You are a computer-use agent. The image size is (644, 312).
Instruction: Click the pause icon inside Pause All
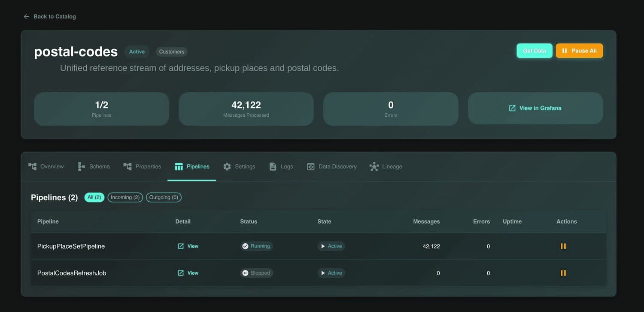(x=565, y=51)
